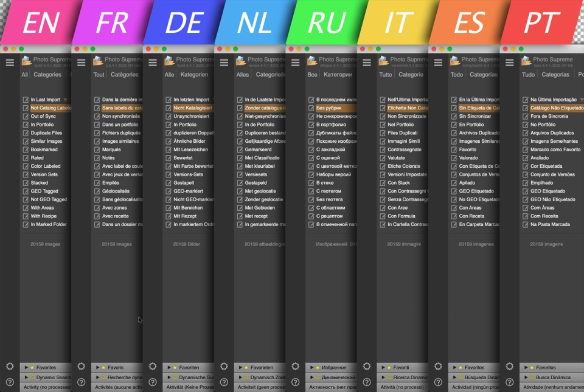Click help question mark in RU window
Image resolution: width=584 pixels, height=392 pixels.
(x=296, y=382)
